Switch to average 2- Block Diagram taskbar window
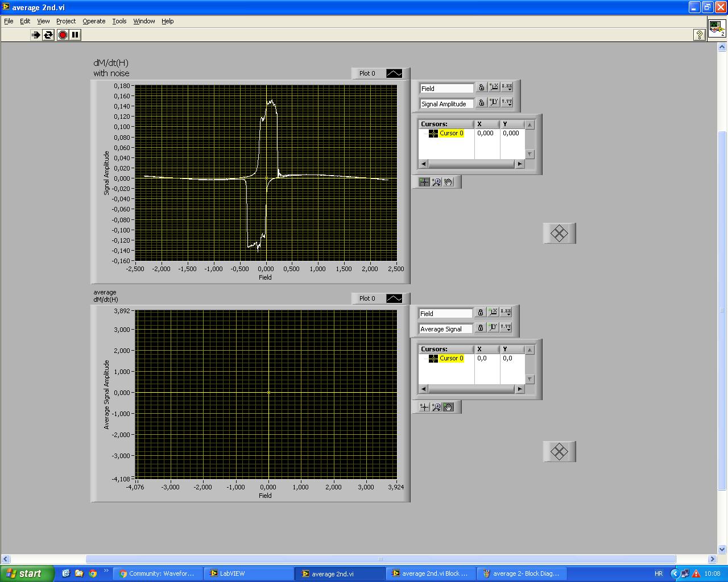 (522, 573)
